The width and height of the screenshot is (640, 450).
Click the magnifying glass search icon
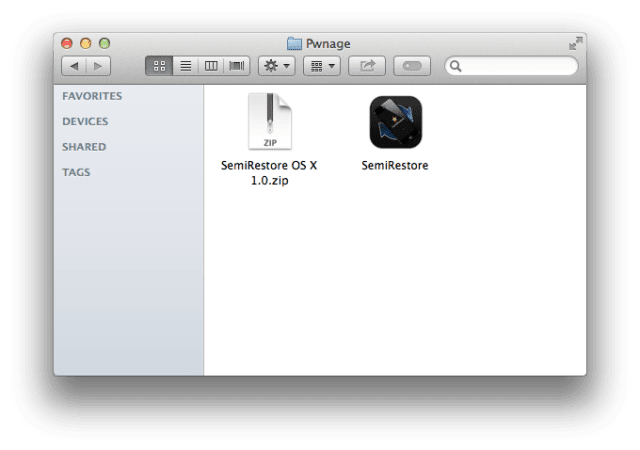pyautogui.click(x=456, y=66)
